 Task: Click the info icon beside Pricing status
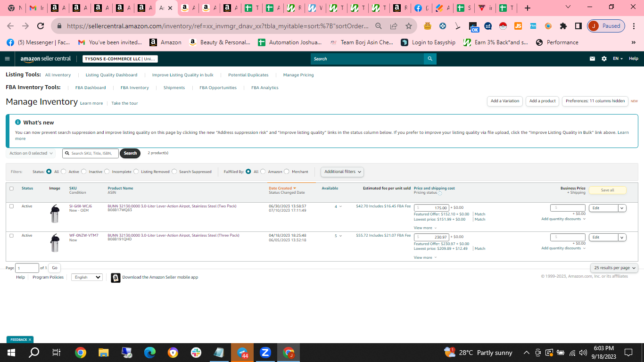pos(440,193)
